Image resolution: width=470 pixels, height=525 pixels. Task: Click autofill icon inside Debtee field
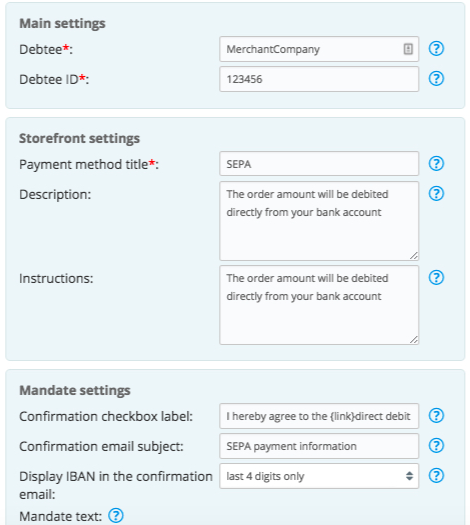(408, 49)
